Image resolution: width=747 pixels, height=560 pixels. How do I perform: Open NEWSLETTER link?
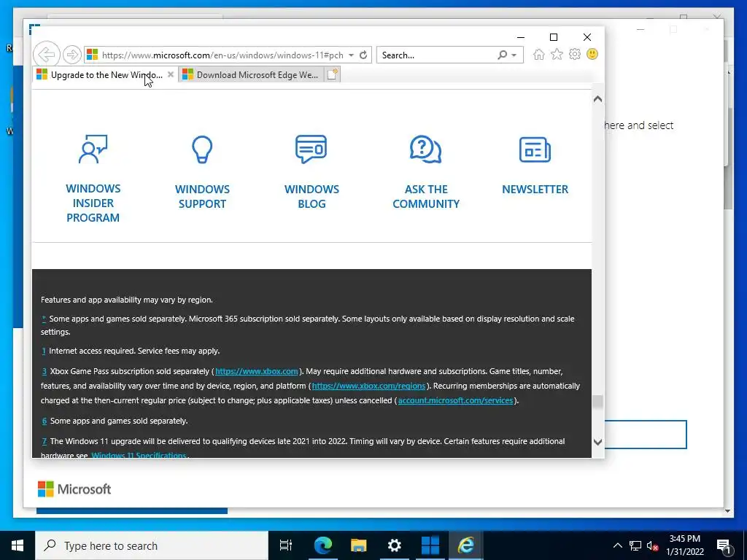(x=535, y=189)
